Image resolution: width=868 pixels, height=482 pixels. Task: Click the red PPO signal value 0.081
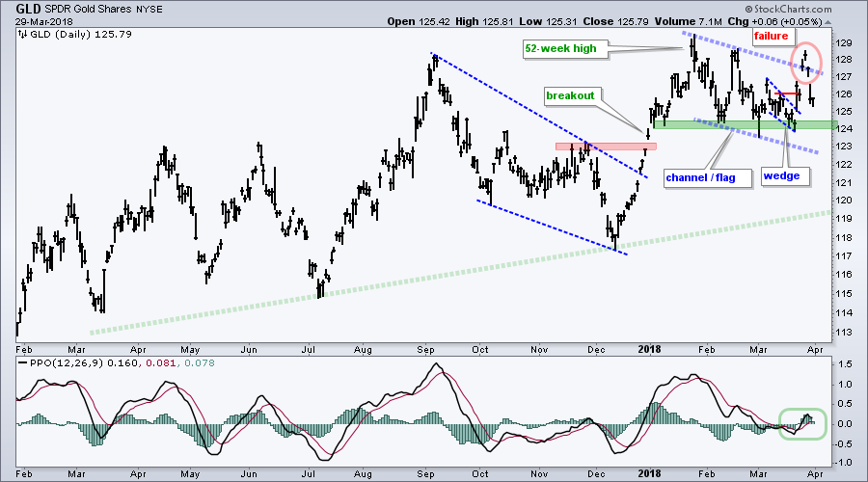162,363
